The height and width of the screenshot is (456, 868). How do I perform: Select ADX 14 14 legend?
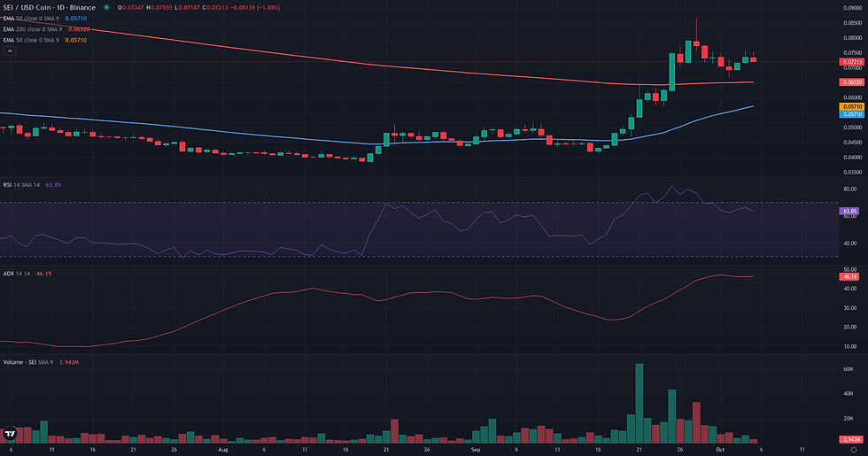27,274
